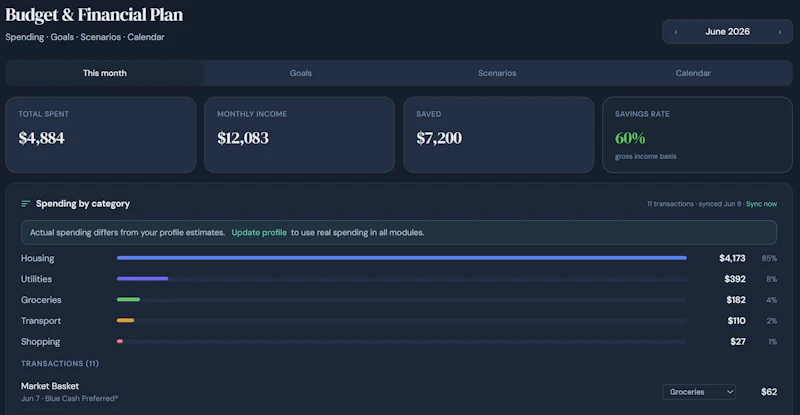Screen dimensions: 800x415
Task: Click the Spending by category list icon
Action: click(x=26, y=204)
